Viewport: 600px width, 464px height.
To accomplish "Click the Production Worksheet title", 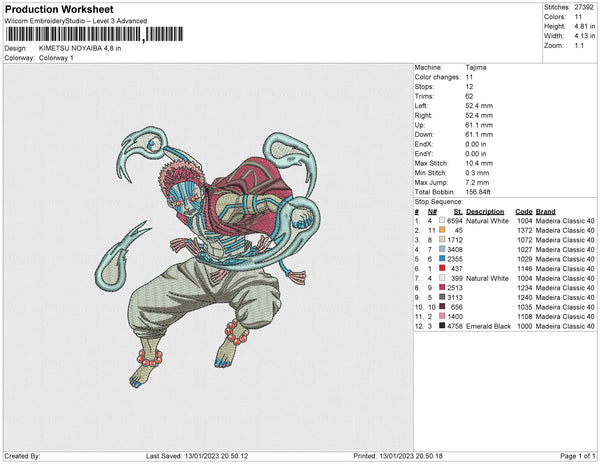I will point(59,9).
